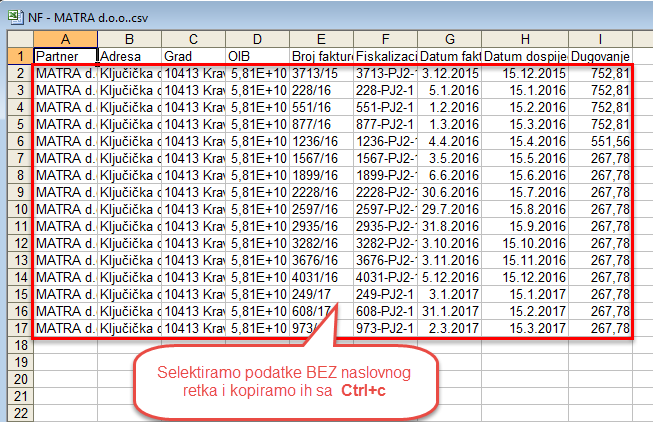Click invoice number cell '228/16'
This screenshot has height=422, width=653.
pyautogui.click(x=322, y=90)
